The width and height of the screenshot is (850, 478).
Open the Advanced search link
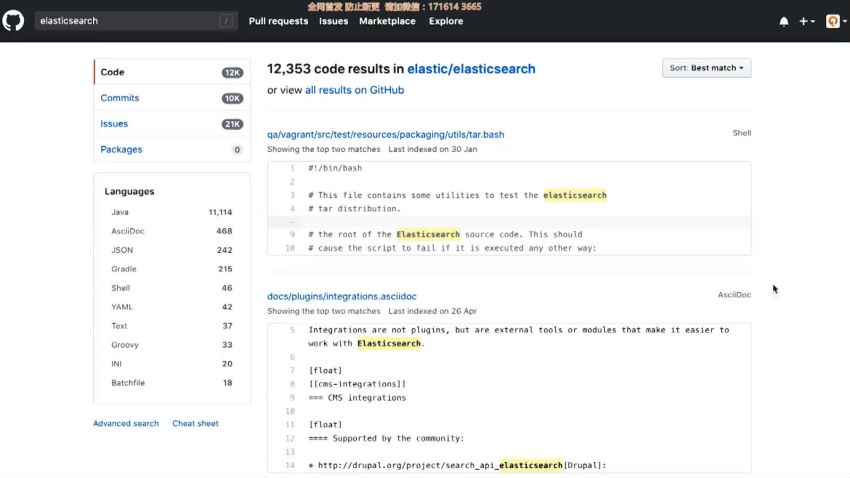126,423
